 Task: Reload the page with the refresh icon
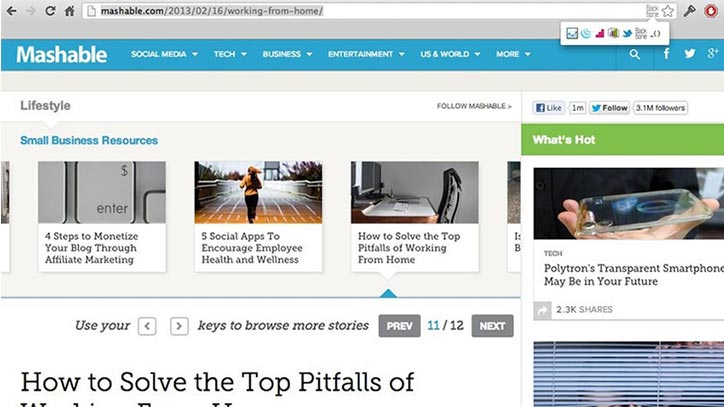click(50, 11)
